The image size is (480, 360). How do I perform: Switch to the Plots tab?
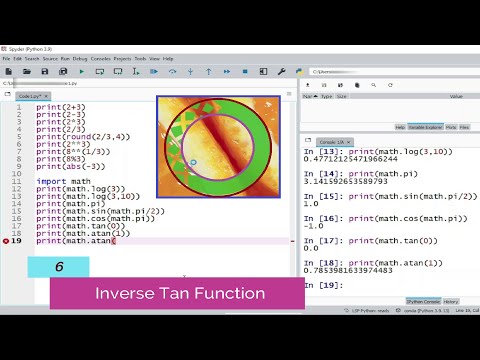point(451,127)
